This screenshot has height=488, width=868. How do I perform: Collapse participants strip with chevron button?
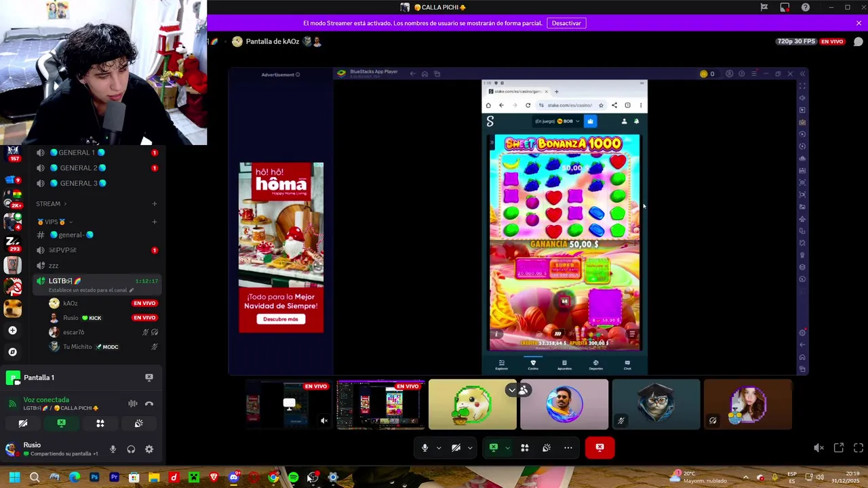512,390
